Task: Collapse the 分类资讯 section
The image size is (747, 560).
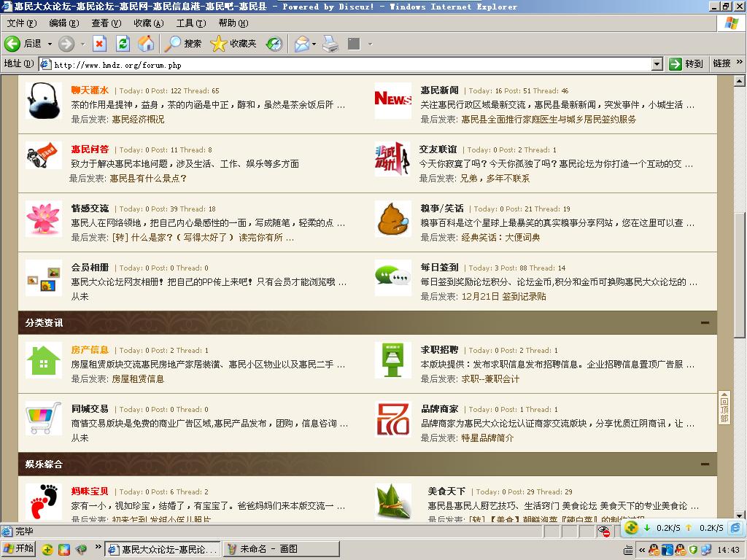Action: click(705, 322)
